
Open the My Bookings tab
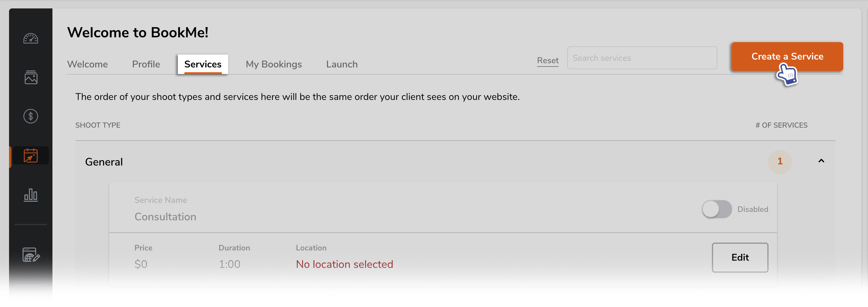[x=274, y=64]
